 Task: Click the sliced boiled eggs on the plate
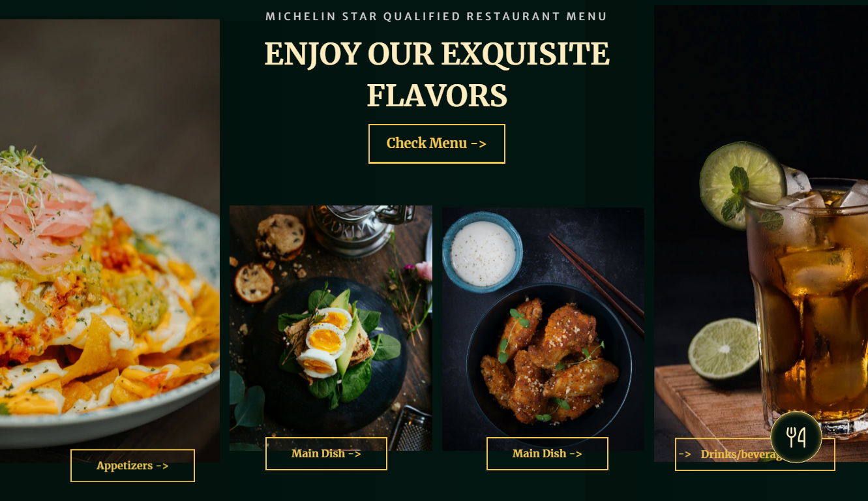click(x=325, y=343)
